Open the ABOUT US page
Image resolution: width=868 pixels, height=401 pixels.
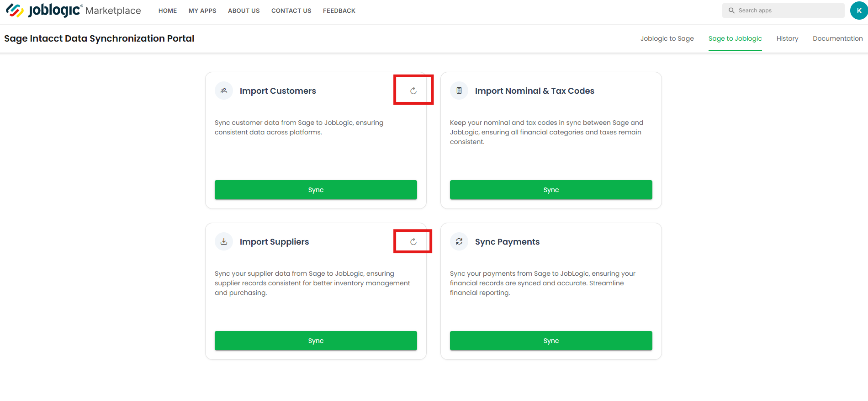tap(244, 11)
